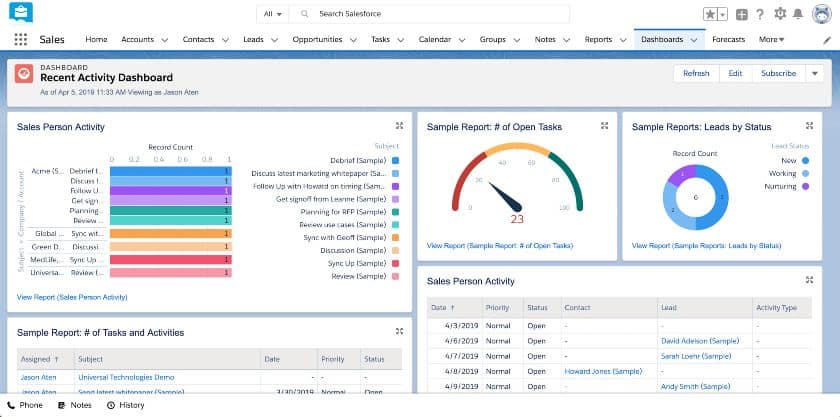Click the dashboard gauge icon by the title
This screenshot has height=417, width=840.
[x=24, y=74]
